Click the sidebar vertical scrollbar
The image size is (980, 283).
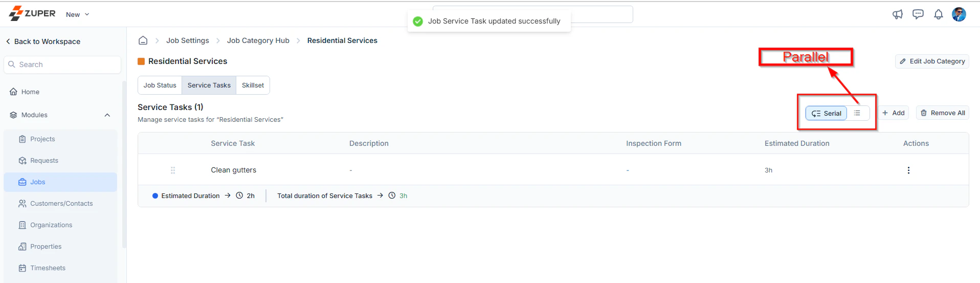coord(124,164)
